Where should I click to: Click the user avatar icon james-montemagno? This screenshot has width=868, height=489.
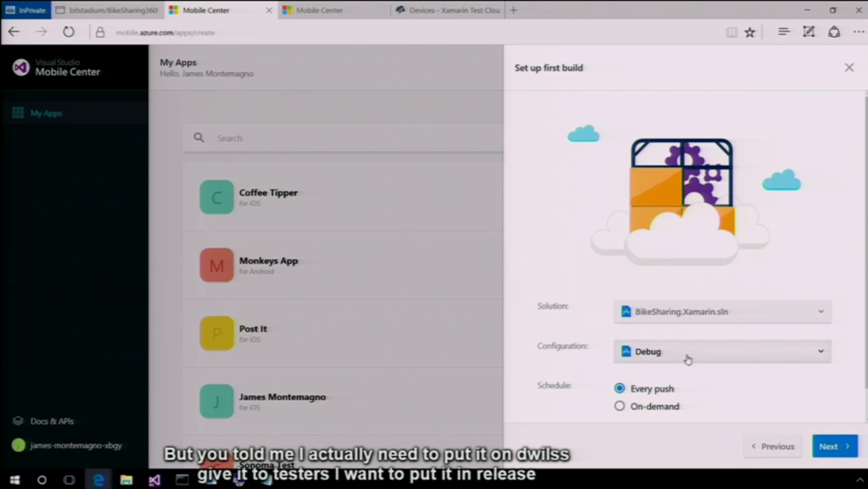pos(19,445)
